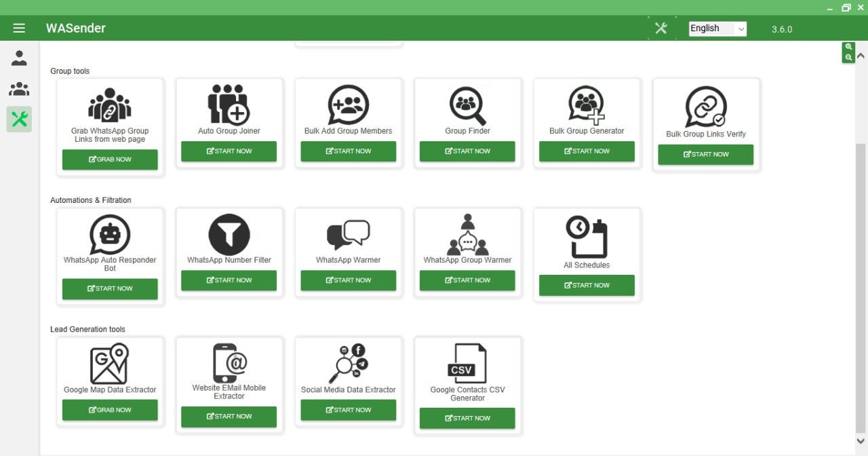Click the Google Map Data Extractor icon

pos(110,364)
